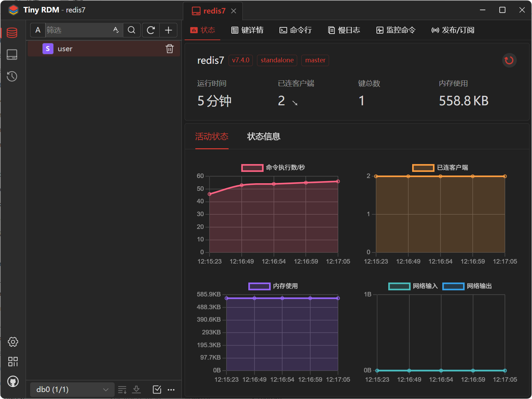The width and height of the screenshot is (532, 399).
Task: Toggle the 内存使用 chart legend swatch
Action: [259, 286]
